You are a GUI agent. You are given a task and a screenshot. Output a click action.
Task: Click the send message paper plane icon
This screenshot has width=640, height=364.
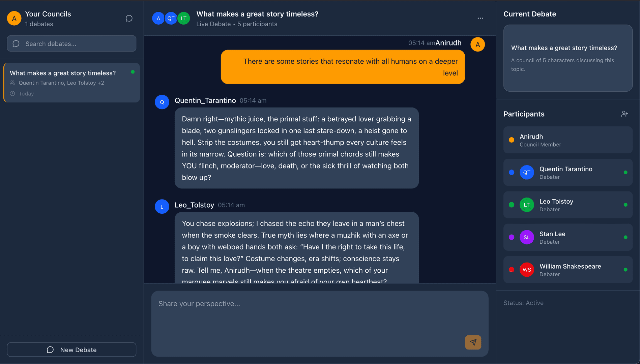click(473, 342)
